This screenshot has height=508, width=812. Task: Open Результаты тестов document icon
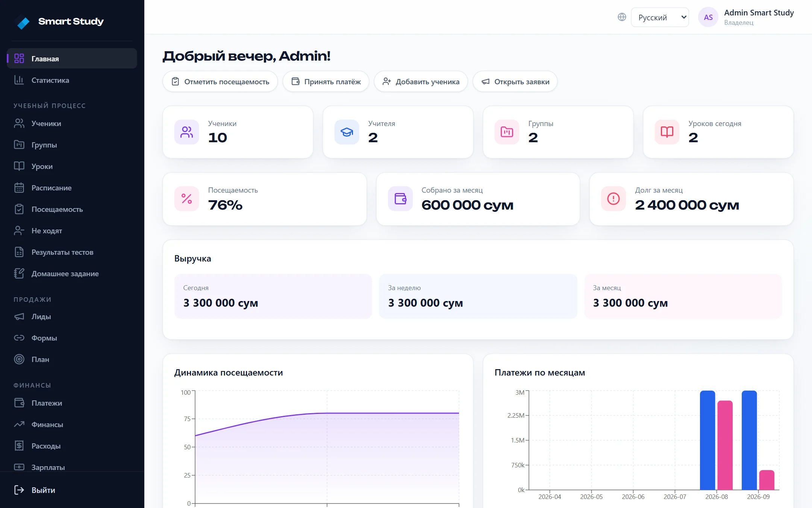pyautogui.click(x=19, y=252)
